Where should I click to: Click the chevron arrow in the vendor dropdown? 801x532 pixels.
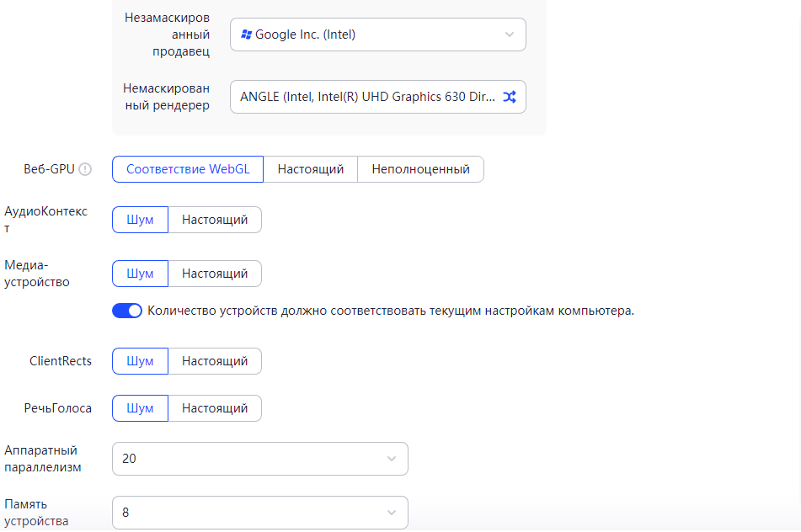tap(510, 35)
